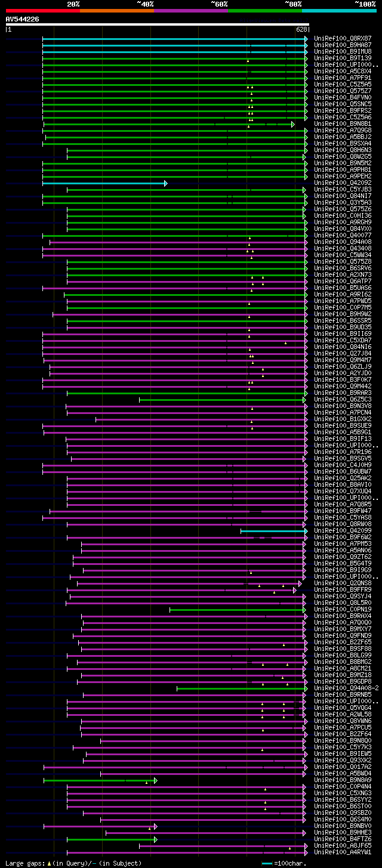The width and height of the screenshot is (382, 868).
Task: Open hit UniRef100_B9H9W2
Action: coord(343,314)
